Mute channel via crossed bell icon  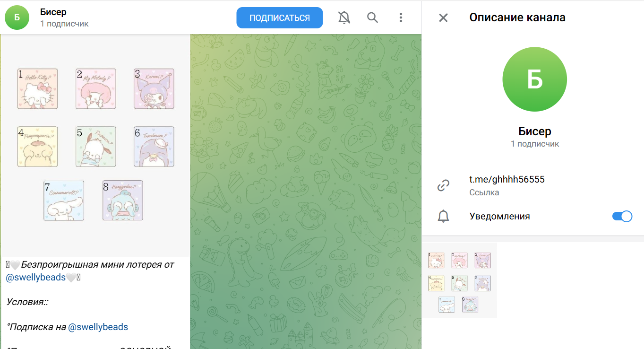344,18
